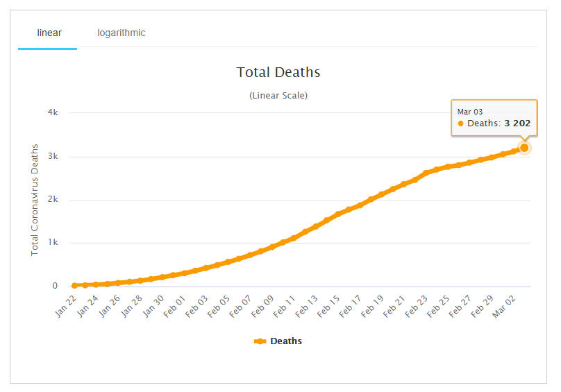Toggle the Deaths series in the legend
The height and width of the screenshot is (392, 561).
tap(285, 341)
